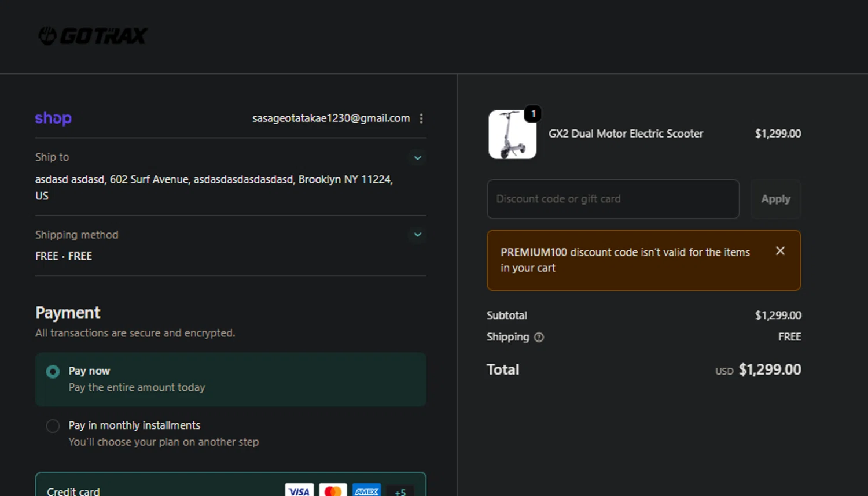
Task: Expand the Shipping method section chevron
Action: tap(417, 235)
